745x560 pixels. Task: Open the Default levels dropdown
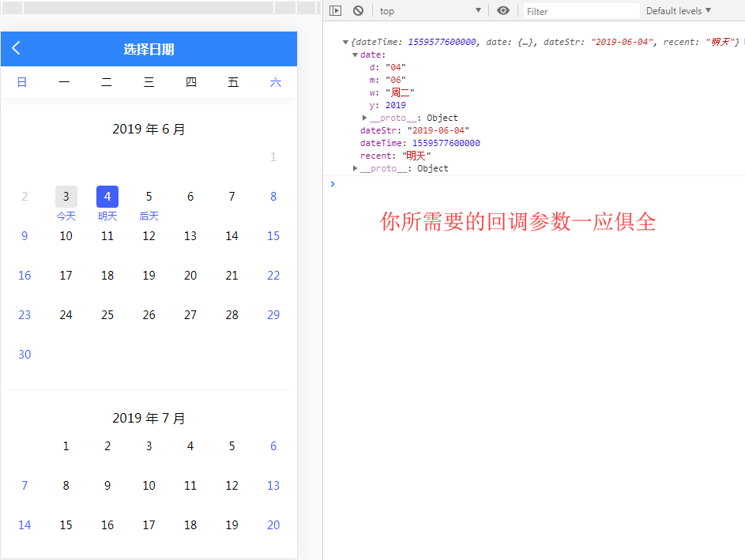tap(678, 11)
